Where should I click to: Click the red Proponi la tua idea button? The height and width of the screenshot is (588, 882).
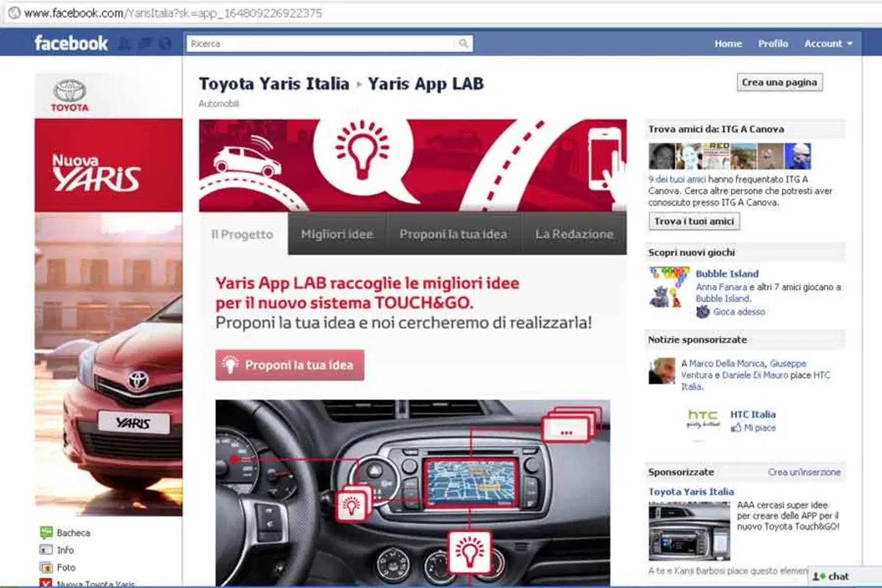(290, 365)
